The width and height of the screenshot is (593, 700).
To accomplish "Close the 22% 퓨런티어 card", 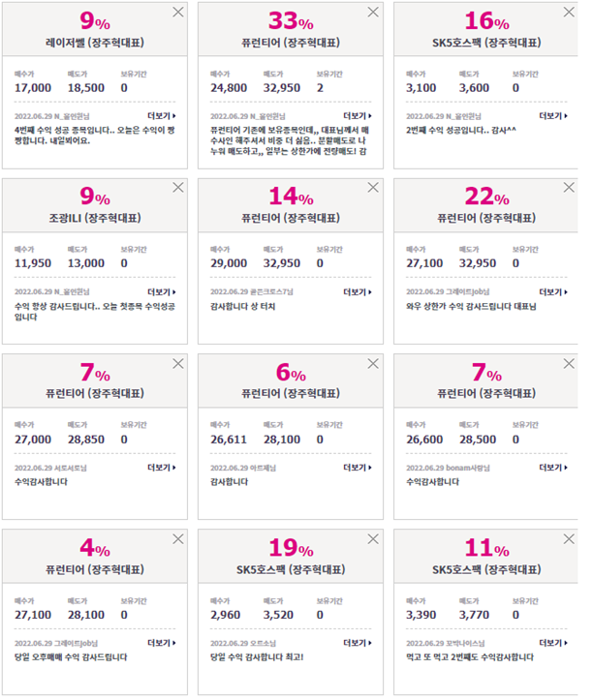I will [x=569, y=188].
